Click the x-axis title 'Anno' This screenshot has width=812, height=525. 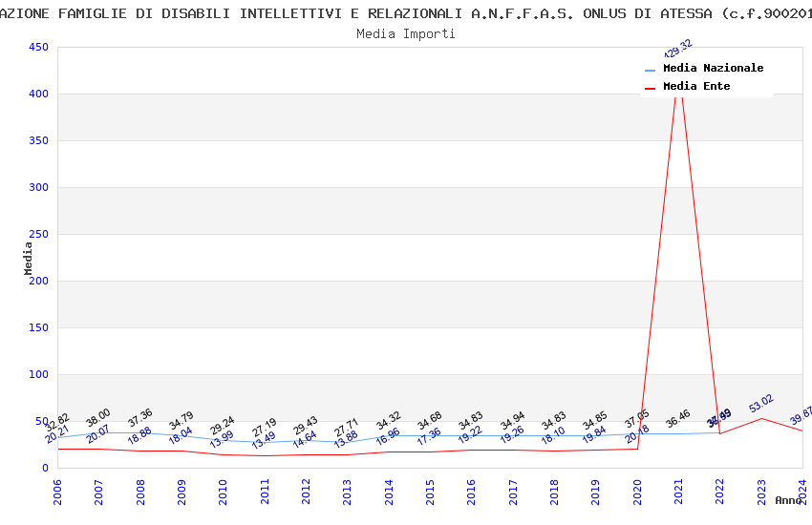click(x=788, y=500)
